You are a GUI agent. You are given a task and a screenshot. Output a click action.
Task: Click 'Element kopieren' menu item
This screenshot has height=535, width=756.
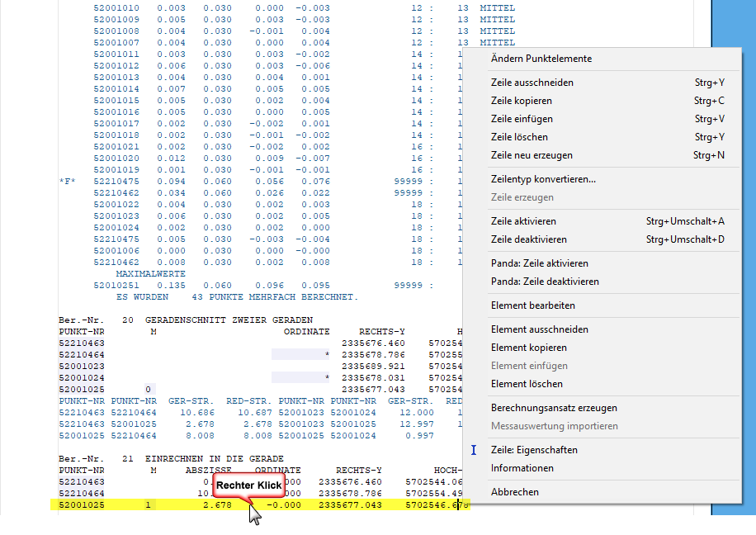(528, 348)
